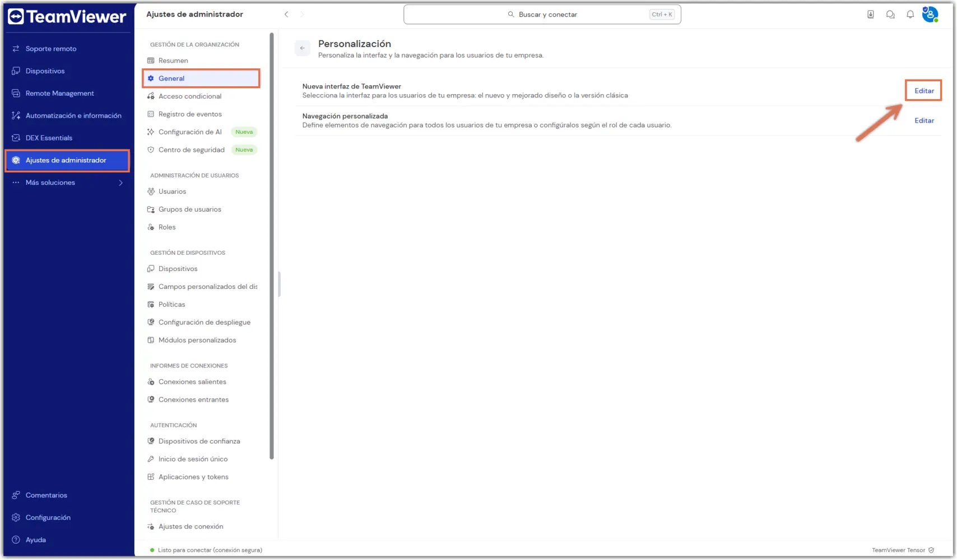957x560 pixels.
Task: Click the Ajustes de administrador header title
Action: point(194,15)
